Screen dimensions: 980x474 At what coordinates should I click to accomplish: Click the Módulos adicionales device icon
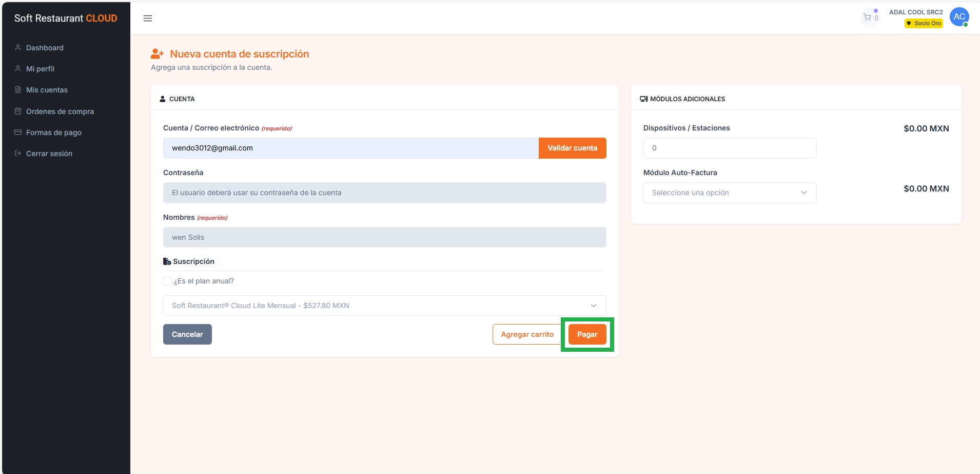coord(644,99)
